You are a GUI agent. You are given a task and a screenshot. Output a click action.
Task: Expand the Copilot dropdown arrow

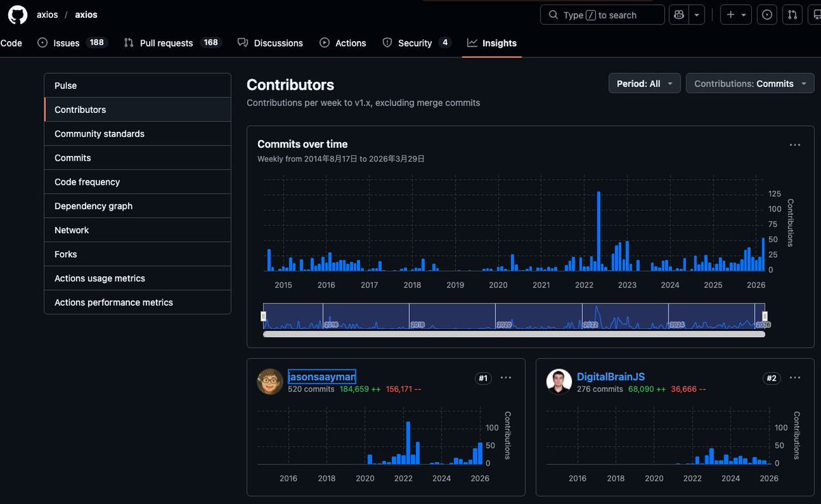[x=696, y=14]
